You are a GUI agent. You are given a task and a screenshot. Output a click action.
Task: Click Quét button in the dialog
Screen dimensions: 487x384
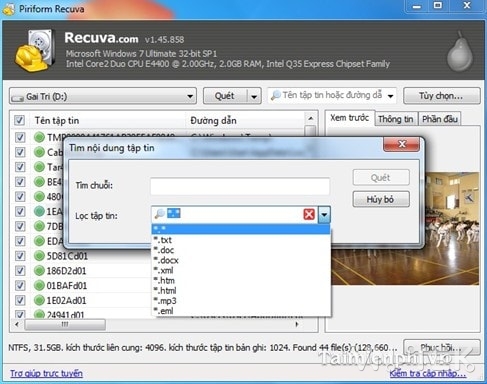[381, 178]
